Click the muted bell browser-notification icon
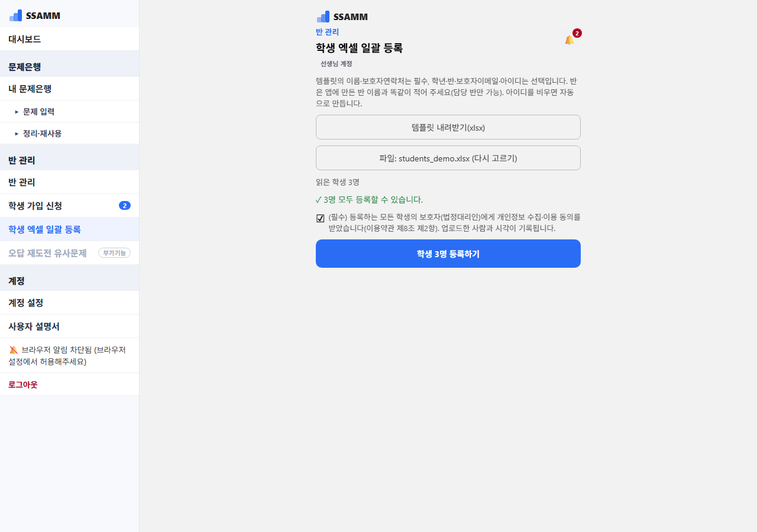 pyautogui.click(x=14, y=350)
